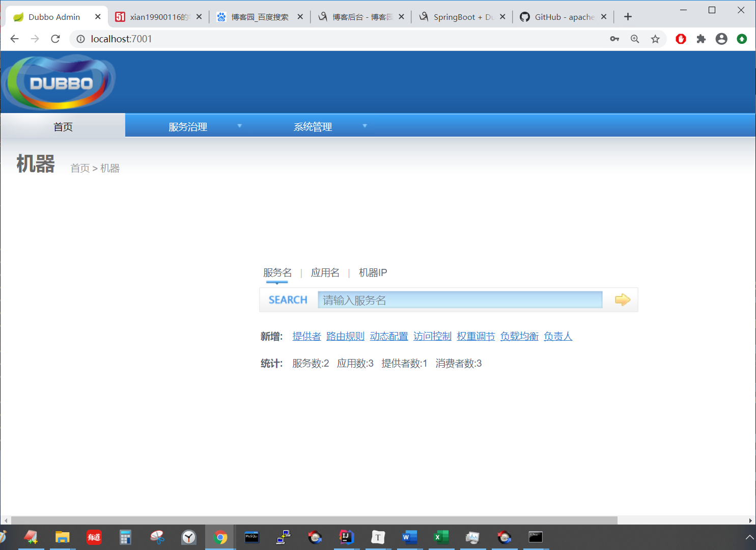Open the MySQL console on the taskbar
The height and width of the screenshot is (550, 756).
(x=252, y=537)
